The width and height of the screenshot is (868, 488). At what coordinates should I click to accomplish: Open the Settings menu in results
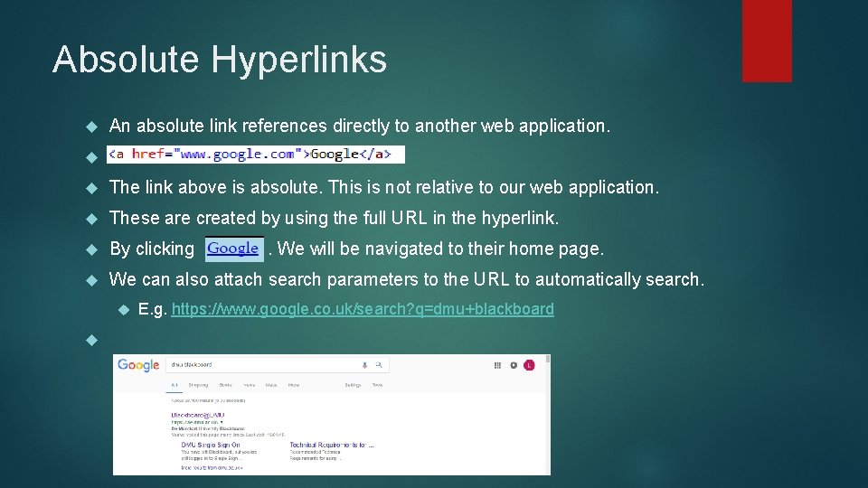click(x=353, y=385)
